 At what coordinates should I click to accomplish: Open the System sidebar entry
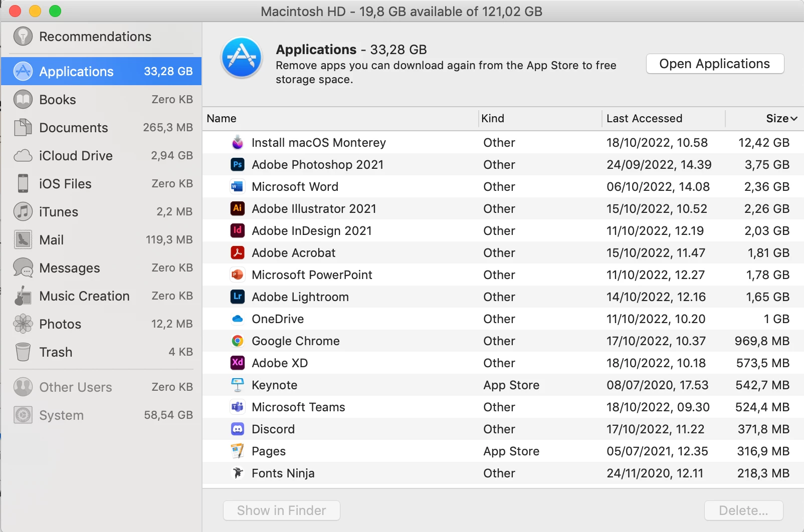[x=101, y=415]
